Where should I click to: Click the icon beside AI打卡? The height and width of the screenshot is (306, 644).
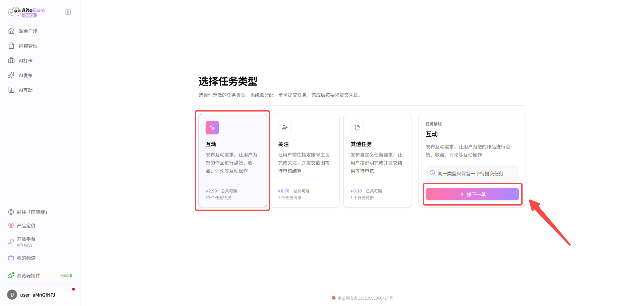(x=11, y=60)
